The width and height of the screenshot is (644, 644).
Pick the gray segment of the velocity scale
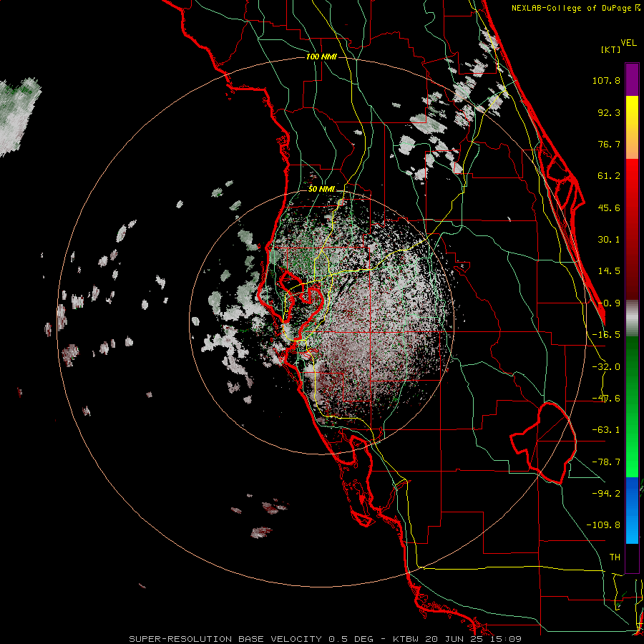(x=632, y=318)
